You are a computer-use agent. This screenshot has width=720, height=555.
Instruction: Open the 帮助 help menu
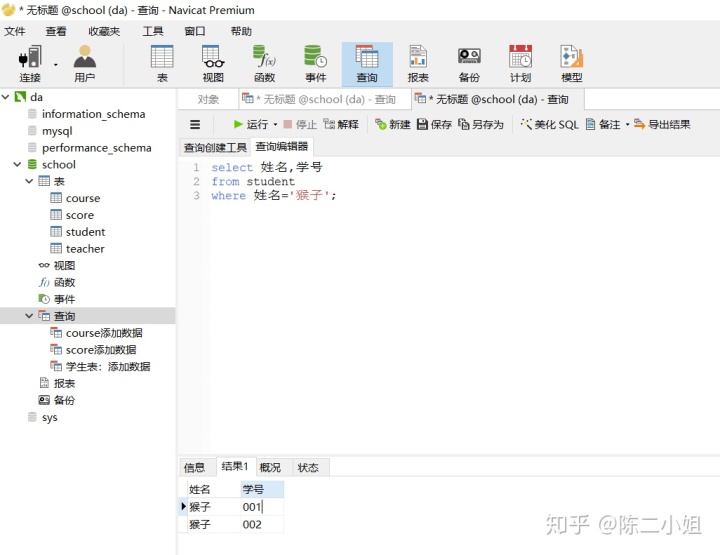241,31
